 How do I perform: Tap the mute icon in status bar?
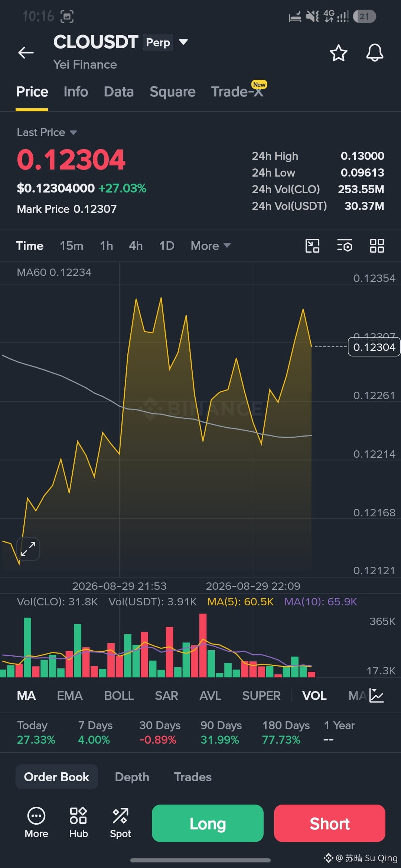(312, 16)
